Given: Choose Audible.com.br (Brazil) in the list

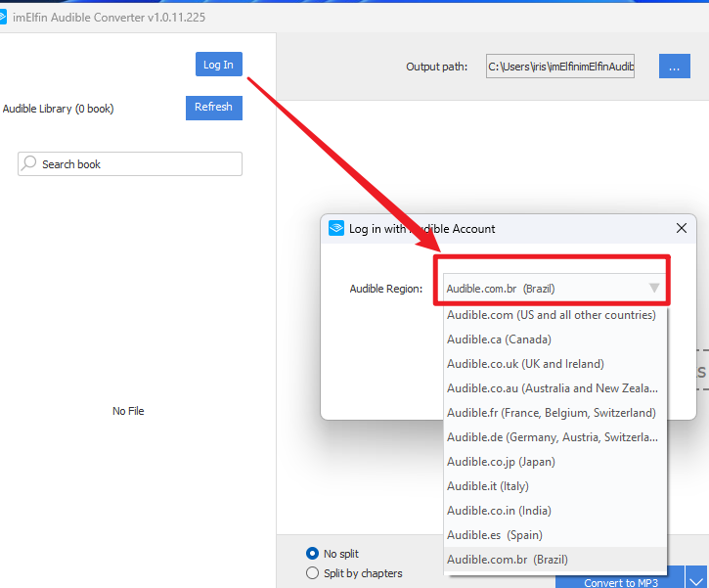Looking at the screenshot, I should click(x=554, y=559).
